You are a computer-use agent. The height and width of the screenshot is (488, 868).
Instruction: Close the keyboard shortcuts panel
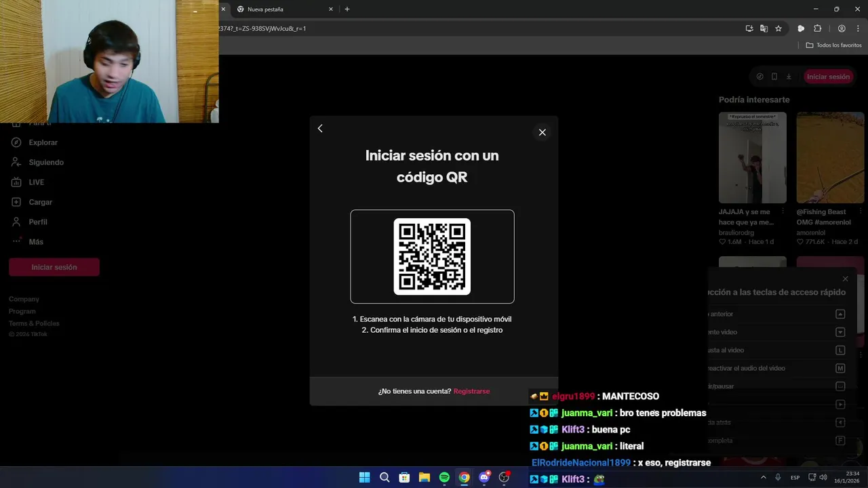(845, 279)
